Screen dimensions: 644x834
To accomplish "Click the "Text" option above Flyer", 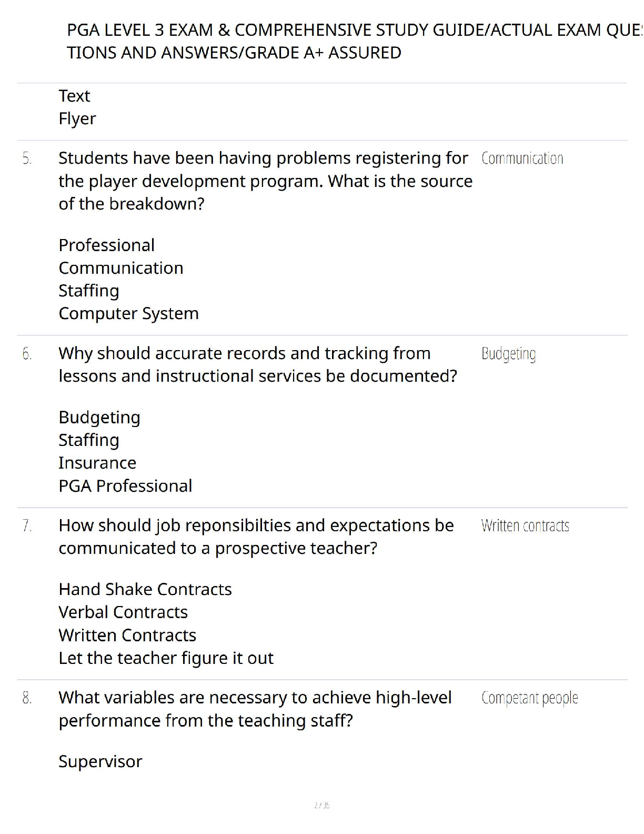I will [x=74, y=96].
